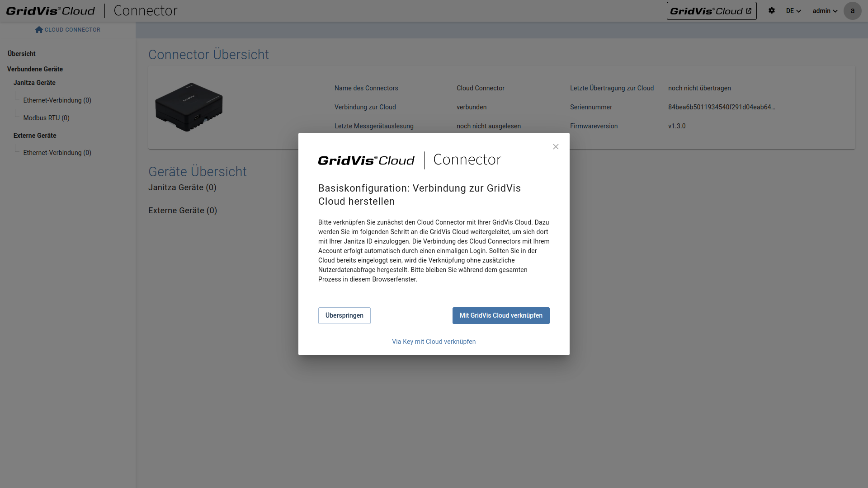Click the 'Name des Connectors' label
868x488 pixels.
pyautogui.click(x=366, y=88)
